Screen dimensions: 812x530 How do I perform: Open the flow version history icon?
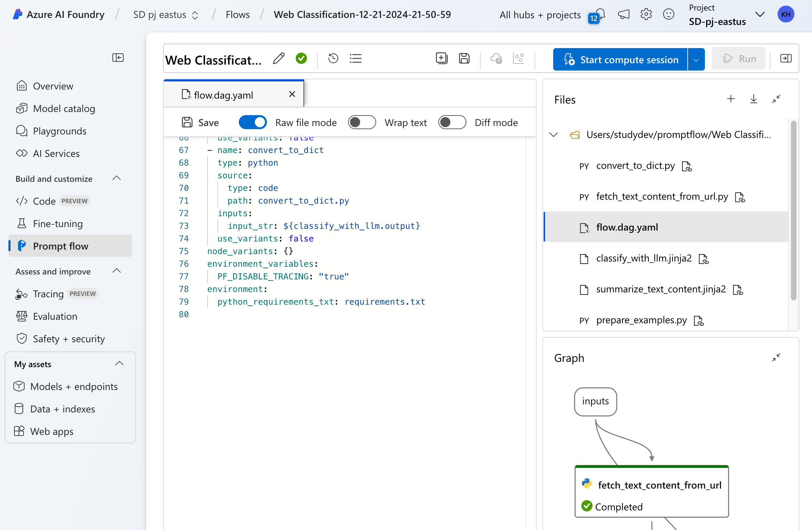point(333,58)
